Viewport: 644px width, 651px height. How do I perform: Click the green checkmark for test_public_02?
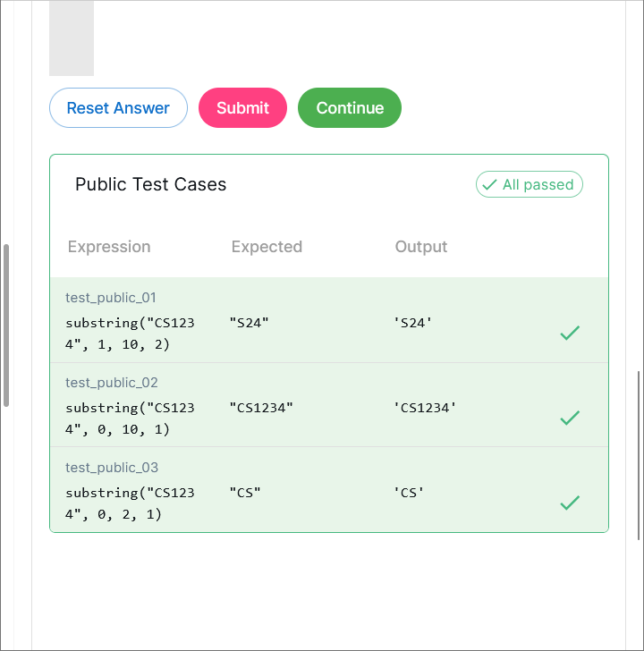[570, 418]
